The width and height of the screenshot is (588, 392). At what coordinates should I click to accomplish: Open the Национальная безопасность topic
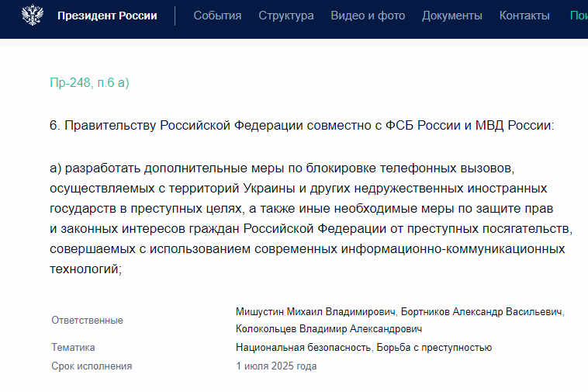(303, 348)
